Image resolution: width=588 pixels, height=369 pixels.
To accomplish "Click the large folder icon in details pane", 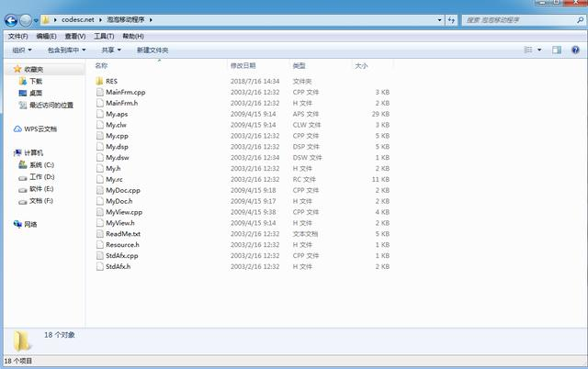I will 22,341.
